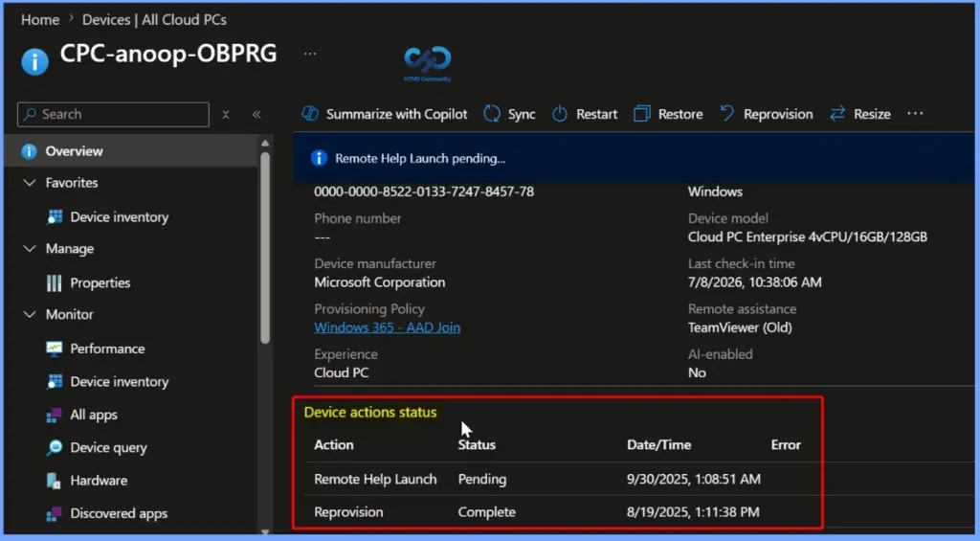Viewport: 980px width, 541px height.
Task: Click the Discovered apps icon
Action: [x=55, y=513]
